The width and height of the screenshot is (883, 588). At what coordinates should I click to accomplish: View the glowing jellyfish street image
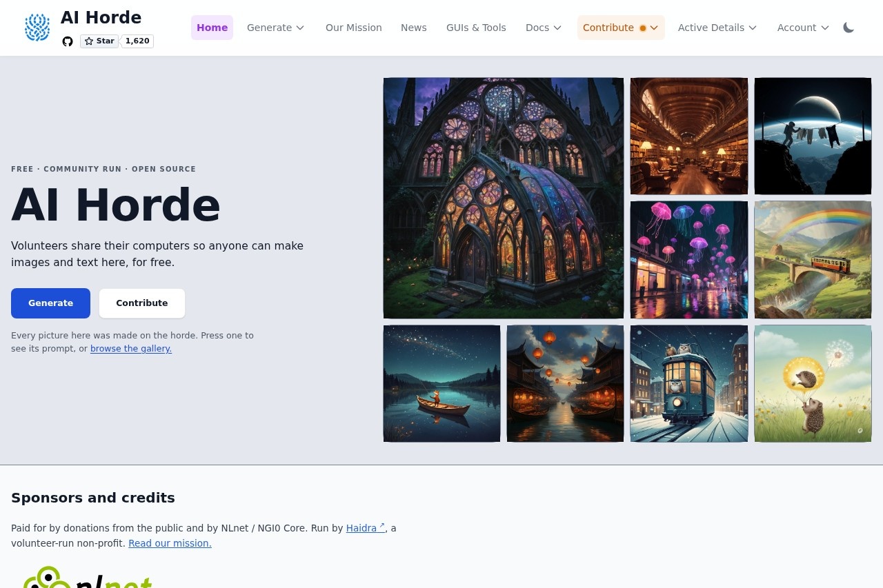689,260
